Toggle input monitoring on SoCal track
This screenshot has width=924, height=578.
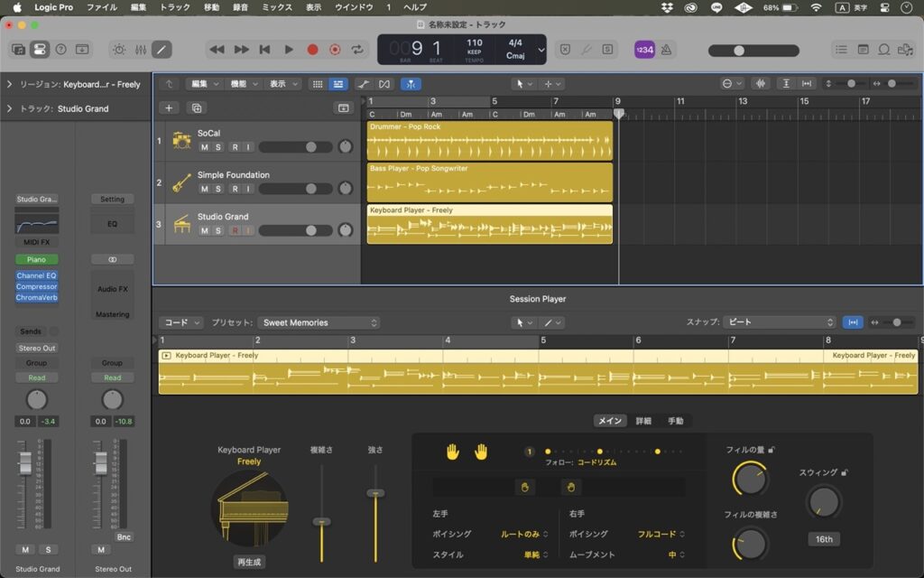coord(248,147)
